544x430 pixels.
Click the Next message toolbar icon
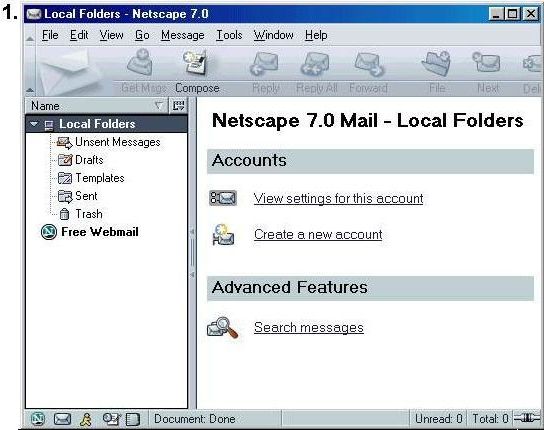pyautogui.click(x=486, y=62)
